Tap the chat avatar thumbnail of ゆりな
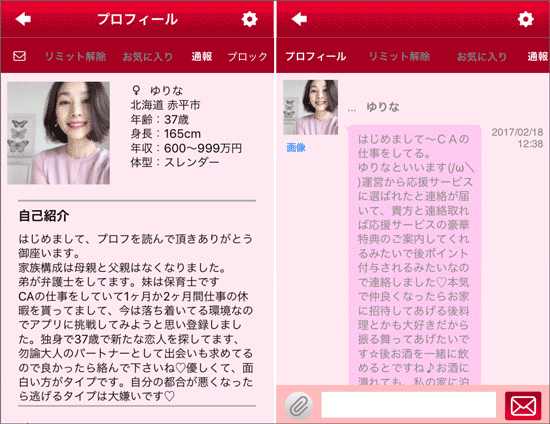This screenshot has height=424, width=550. point(310,107)
